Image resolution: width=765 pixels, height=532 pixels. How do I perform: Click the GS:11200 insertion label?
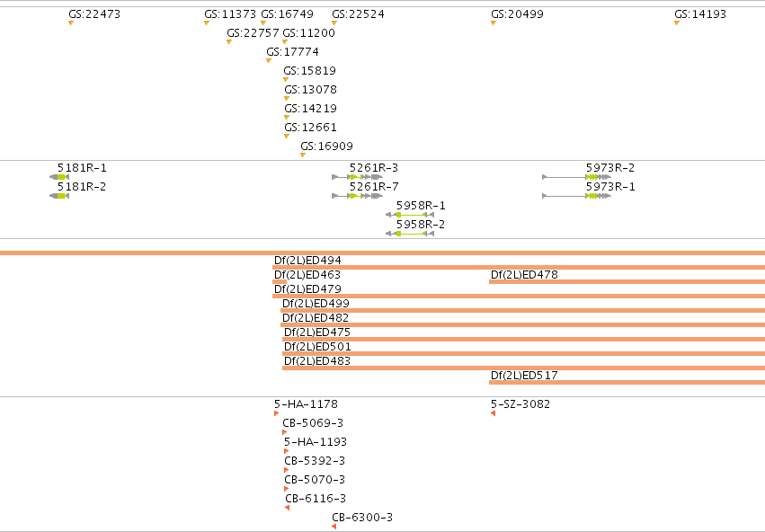click(309, 33)
